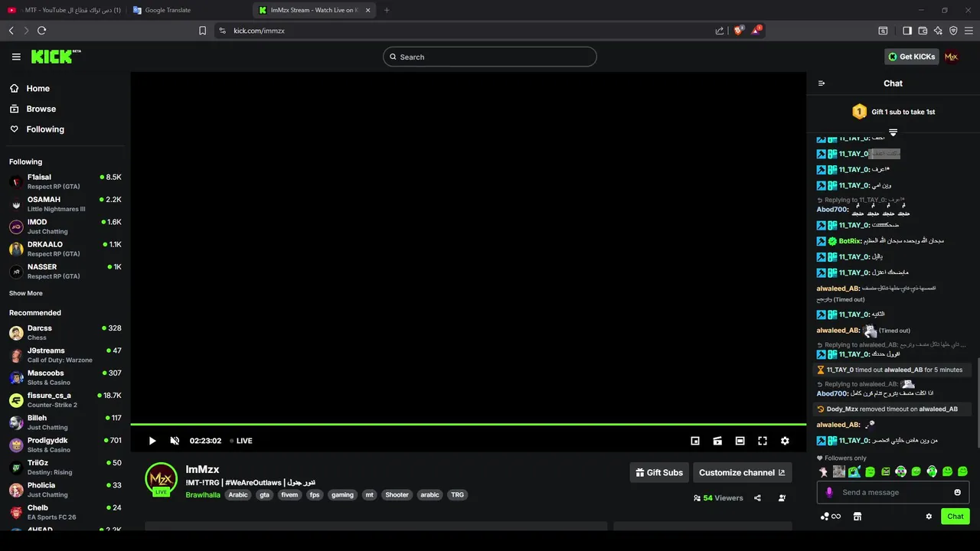Screen dimensions: 980x551
Task: Click the Brave Shields icon
Action: pyautogui.click(x=739, y=31)
